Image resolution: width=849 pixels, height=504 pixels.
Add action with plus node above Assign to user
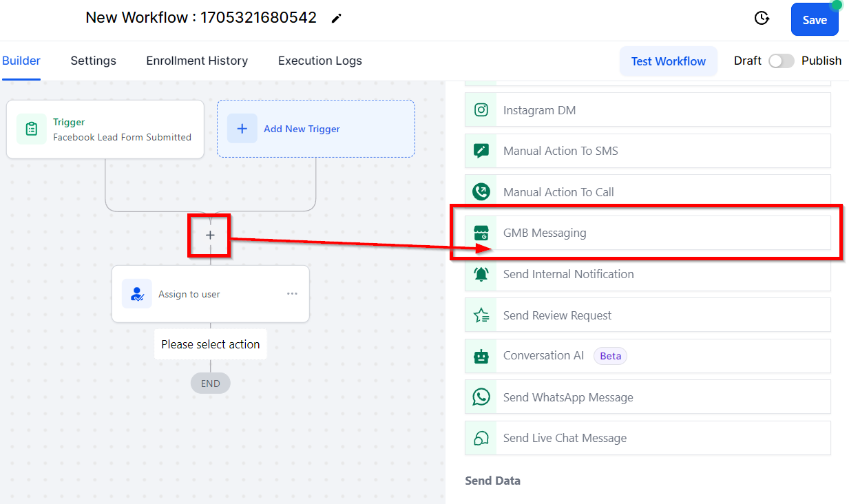click(x=210, y=235)
